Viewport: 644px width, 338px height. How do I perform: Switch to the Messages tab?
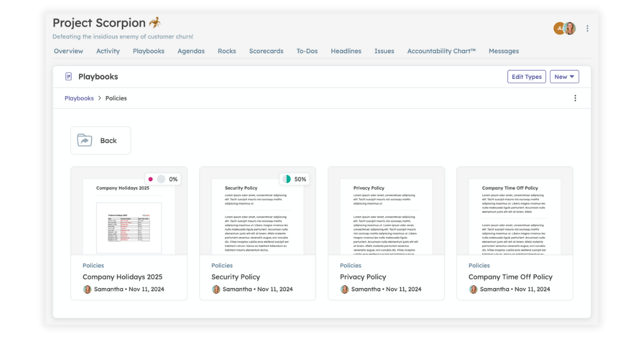click(x=503, y=51)
